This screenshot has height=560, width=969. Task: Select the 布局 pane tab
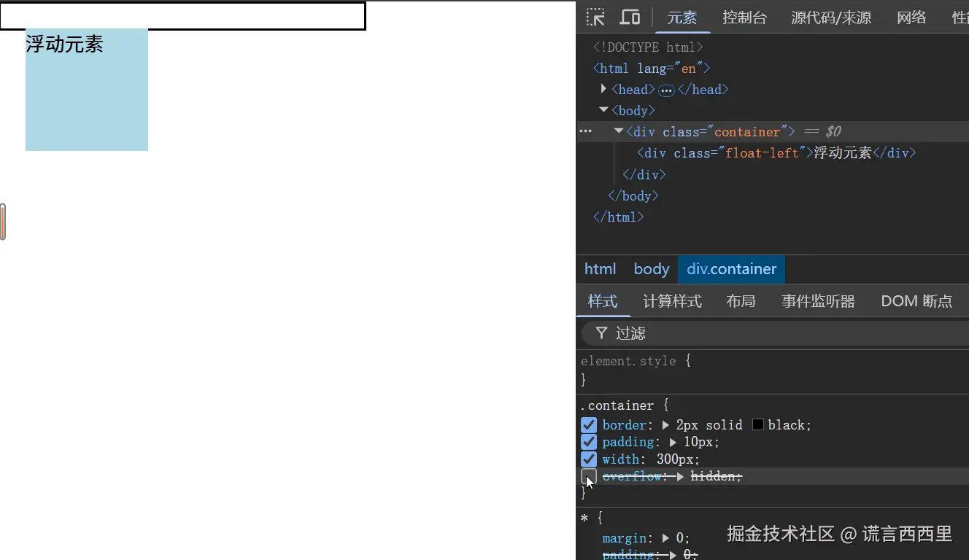(741, 301)
